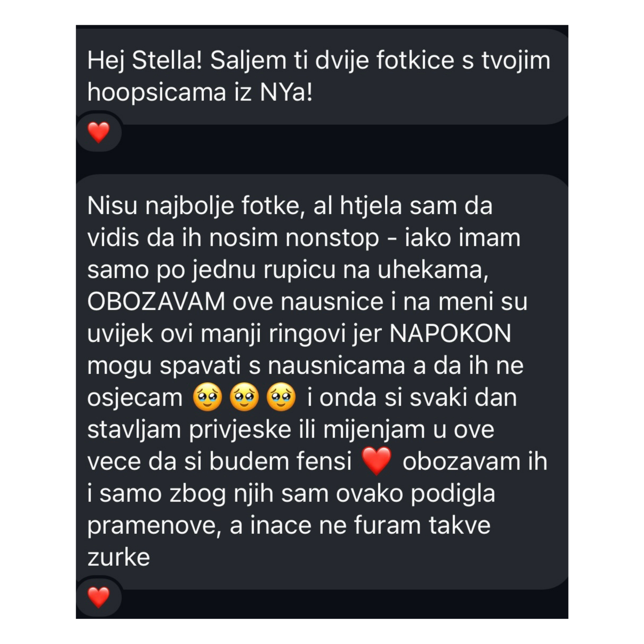Click the word "privjeske"
Screen dimensions: 644x644
click(x=240, y=429)
